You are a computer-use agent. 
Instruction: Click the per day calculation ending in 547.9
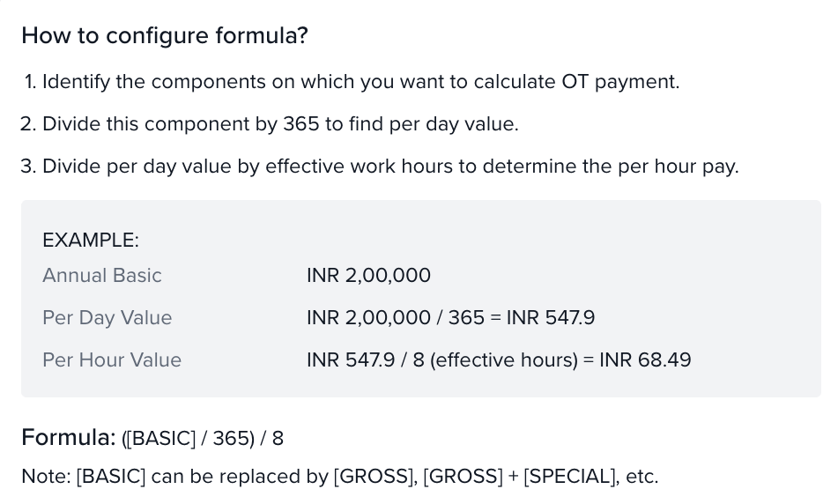pyautogui.click(x=450, y=318)
